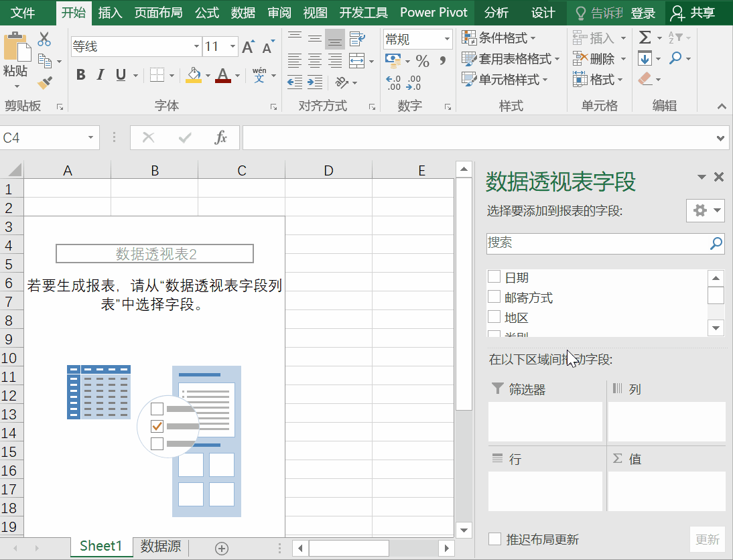Expand the formula bar chevron
The height and width of the screenshot is (560, 733).
[x=720, y=138]
